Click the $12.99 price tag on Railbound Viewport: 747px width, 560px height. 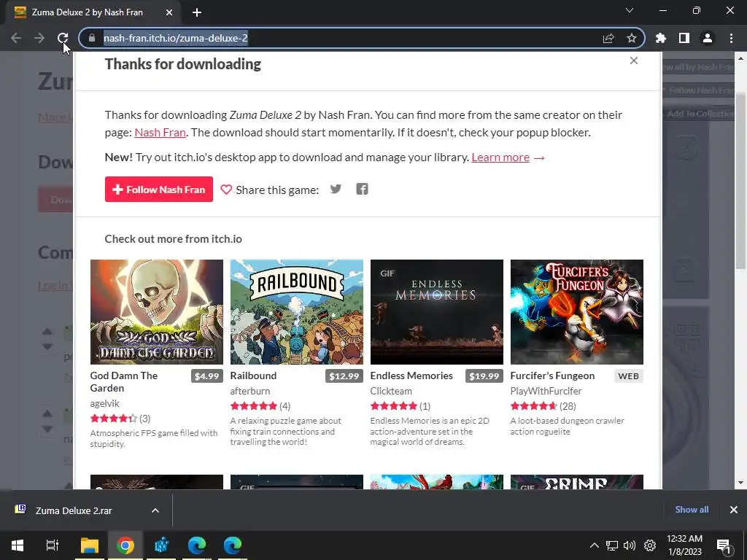click(x=344, y=376)
